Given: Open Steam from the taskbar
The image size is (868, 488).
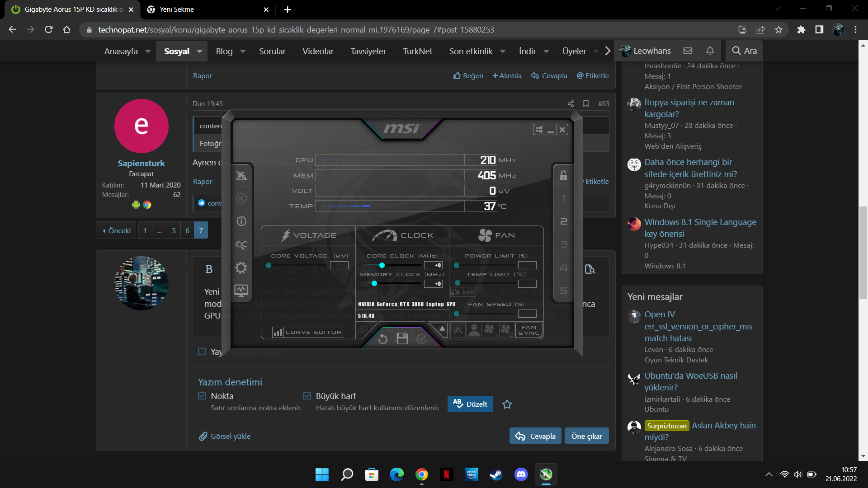Looking at the screenshot, I should pos(496,474).
